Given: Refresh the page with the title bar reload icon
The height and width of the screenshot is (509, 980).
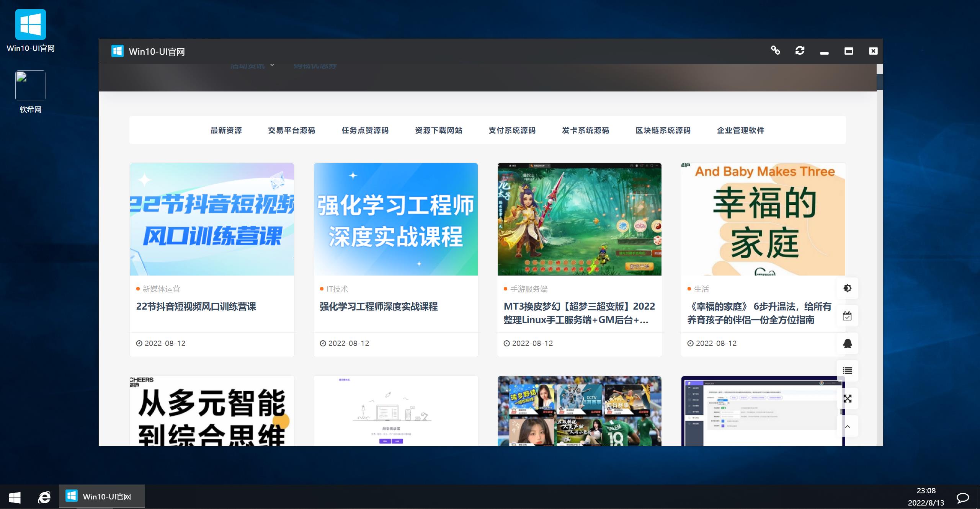Looking at the screenshot, I should [x=800, y=51].
